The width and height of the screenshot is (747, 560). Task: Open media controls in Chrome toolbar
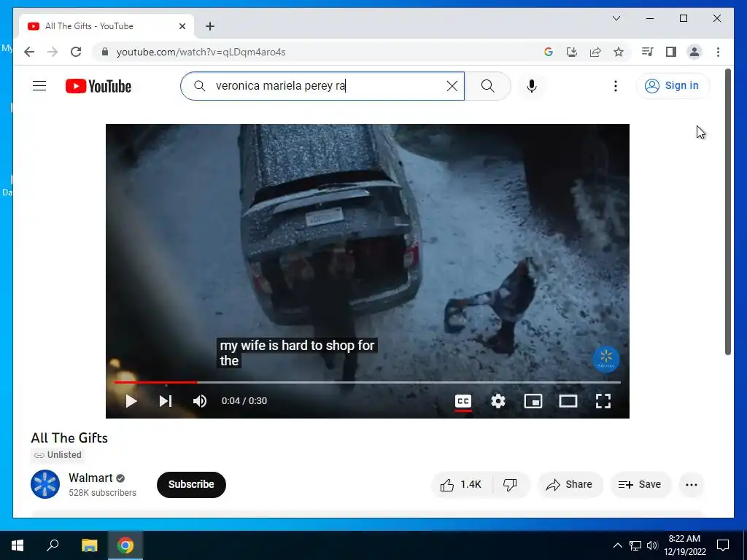click(x=648, y=52)
